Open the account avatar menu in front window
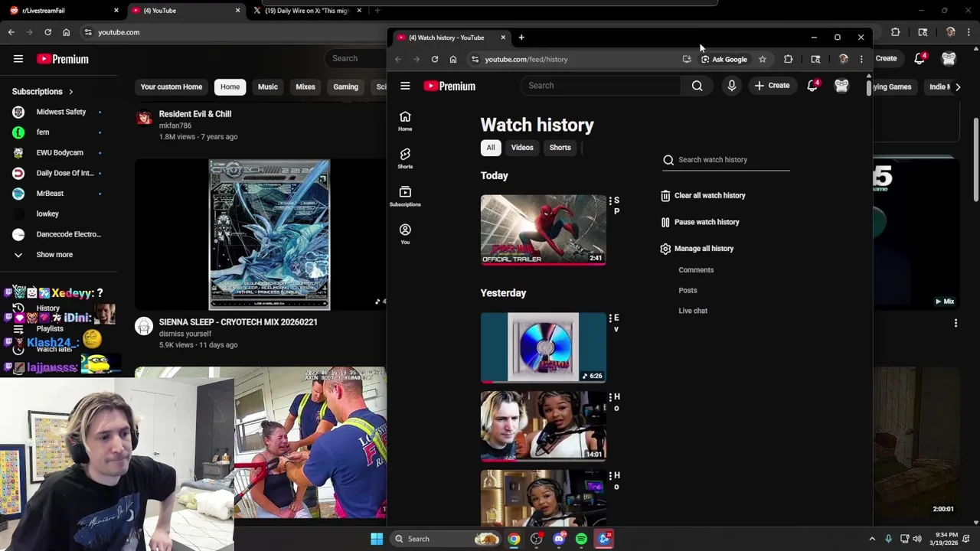Screen dimensions: 980x551 pyautogui.click(x=841, y=86)
